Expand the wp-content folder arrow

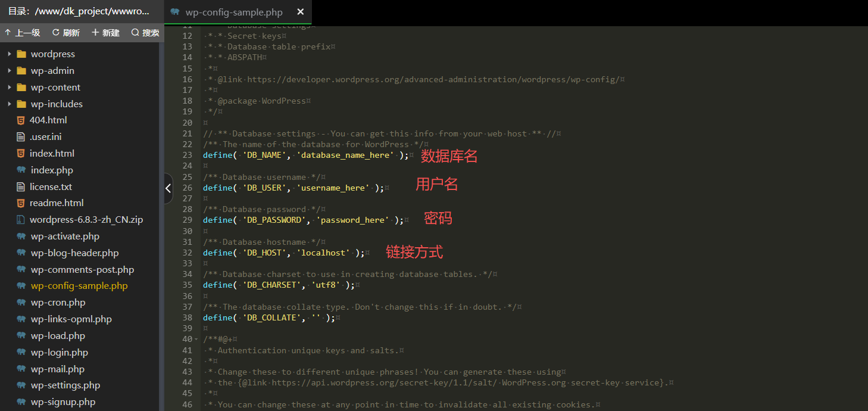(x=10, y=88)
